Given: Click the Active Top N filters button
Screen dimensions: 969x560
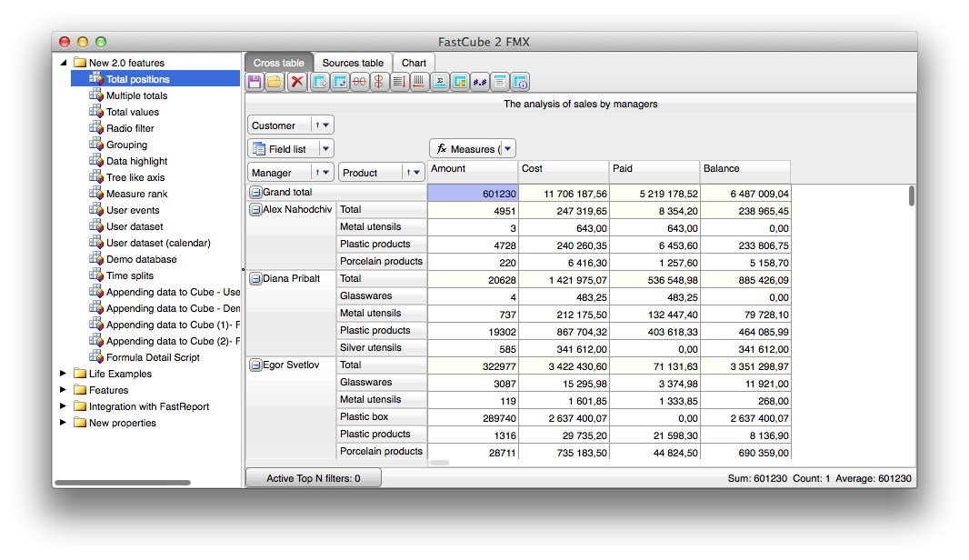Looking at the screenshot, I should [x=314, y=478].
